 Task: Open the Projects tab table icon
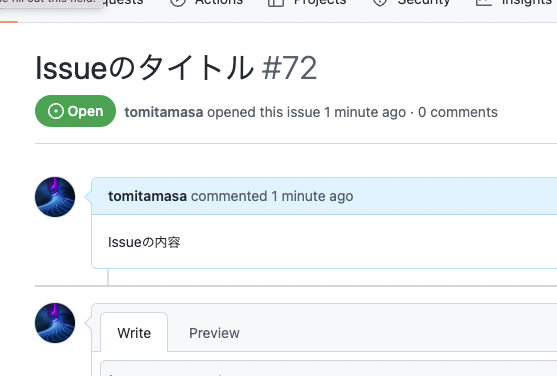(x=276, y=3)
